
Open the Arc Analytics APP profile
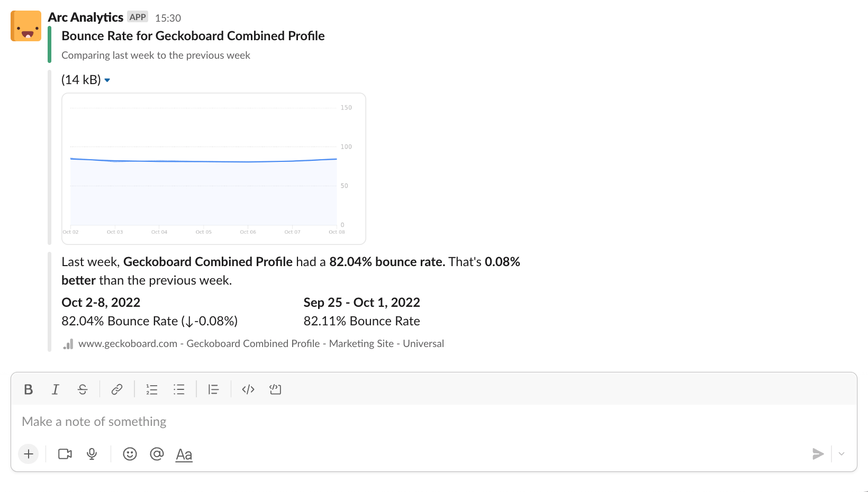(x=85, y=16)
